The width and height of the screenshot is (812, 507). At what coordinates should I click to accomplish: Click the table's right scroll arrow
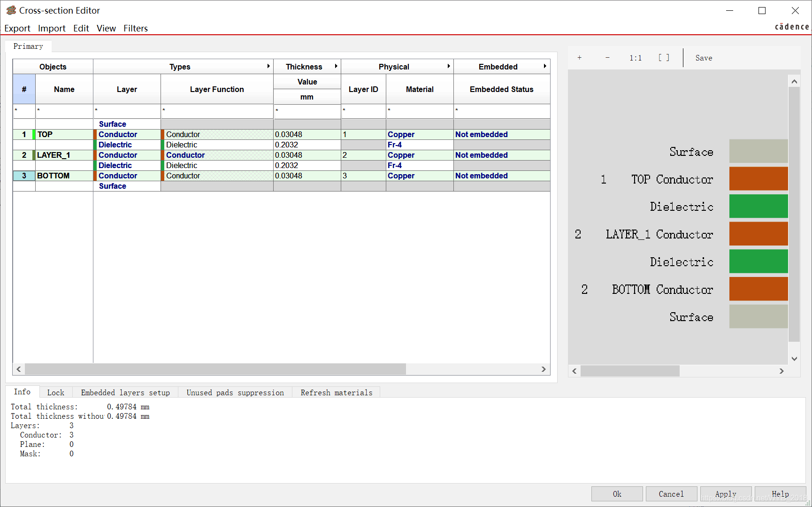pyautogui.click(x=544, y=369)
